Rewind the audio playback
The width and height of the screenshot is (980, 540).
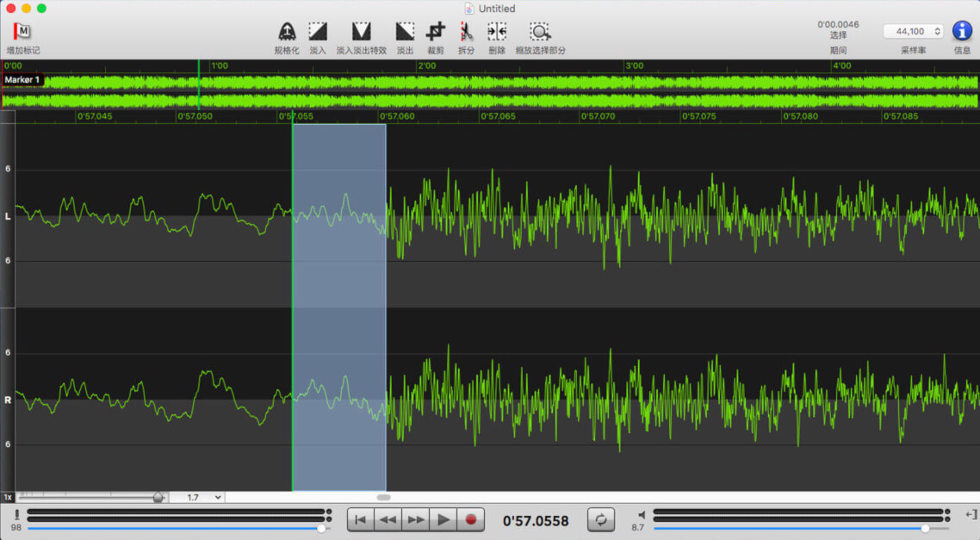point(388,520)
